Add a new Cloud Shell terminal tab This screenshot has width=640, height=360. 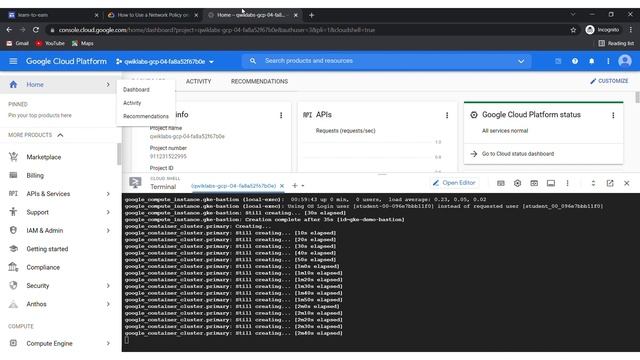pos(295,186)
